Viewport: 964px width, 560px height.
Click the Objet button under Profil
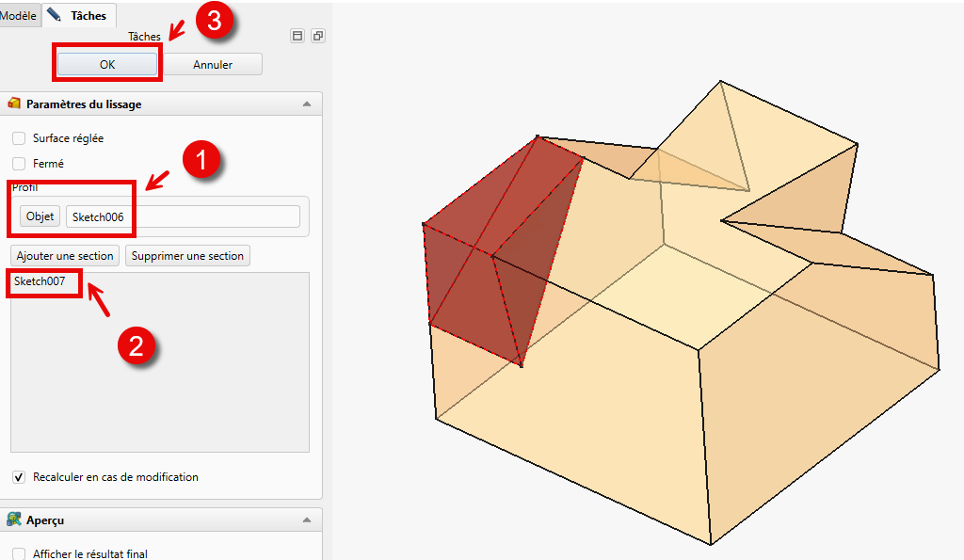(40, 216)
